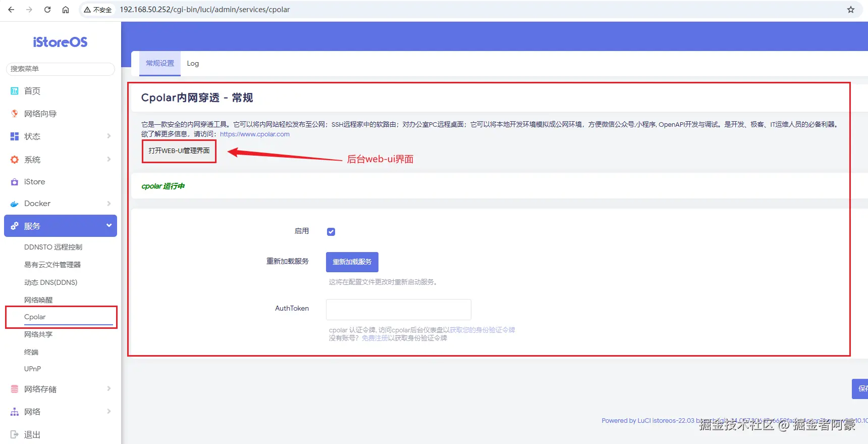
Task: Switch to the 常规设置 tab
Action: pyautogui.click(x=160, y=63)
